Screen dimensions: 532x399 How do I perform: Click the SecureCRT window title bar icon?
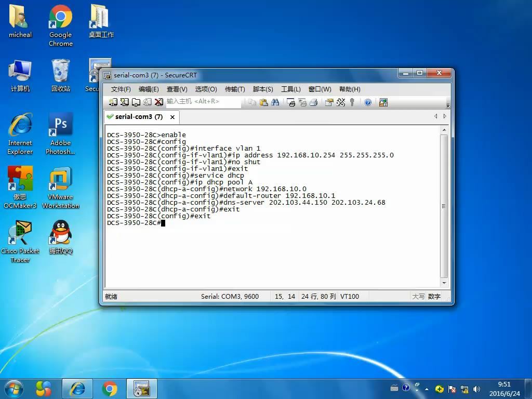point(107,75)
